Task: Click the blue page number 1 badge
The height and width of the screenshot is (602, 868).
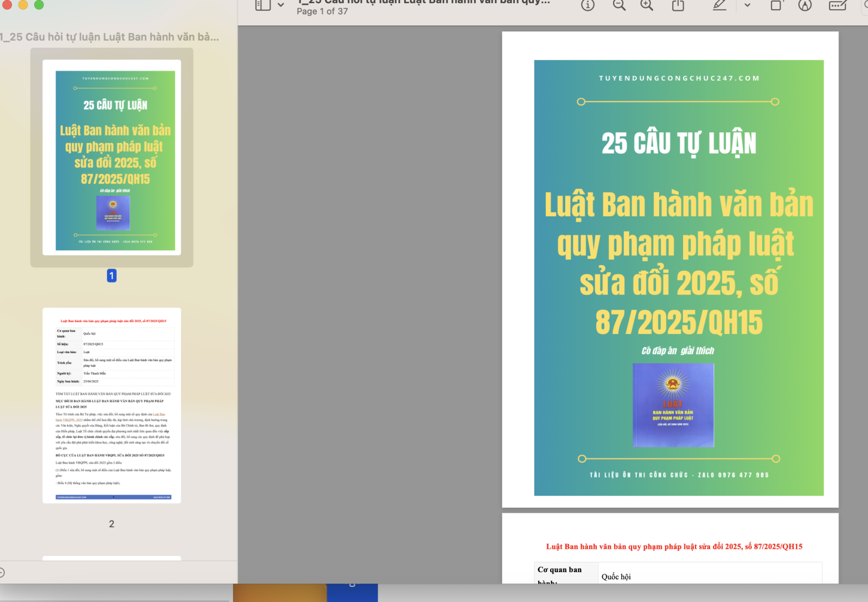Action: pos(112,276)
